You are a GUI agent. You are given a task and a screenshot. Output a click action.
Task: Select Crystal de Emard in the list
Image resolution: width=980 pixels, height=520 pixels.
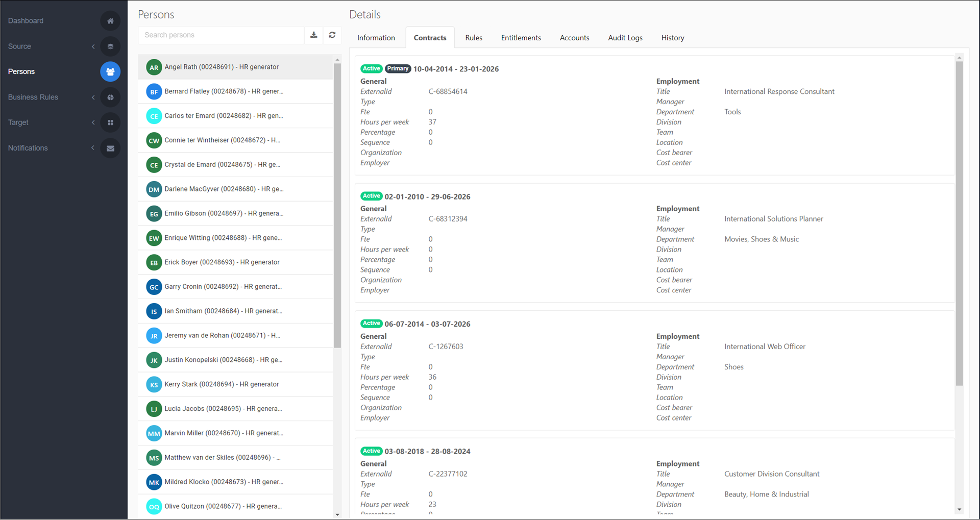click(x=236, y=165)
